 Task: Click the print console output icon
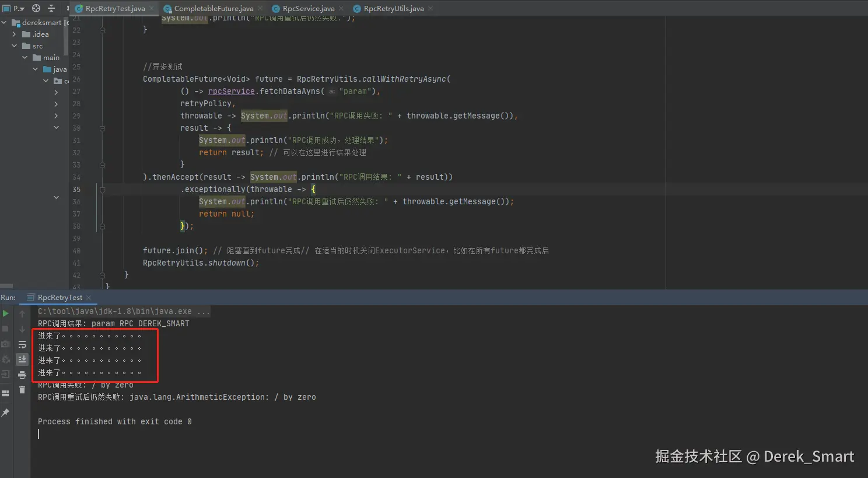[22, 375]
